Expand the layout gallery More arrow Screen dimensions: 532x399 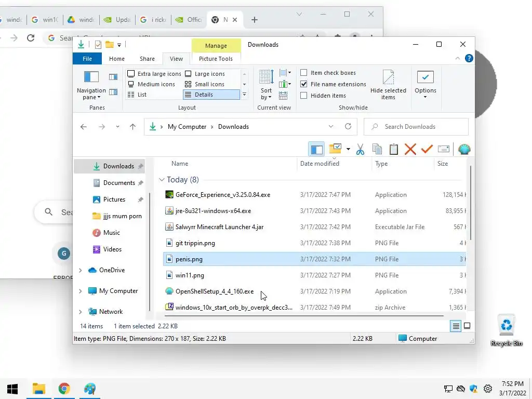[244, 95]
